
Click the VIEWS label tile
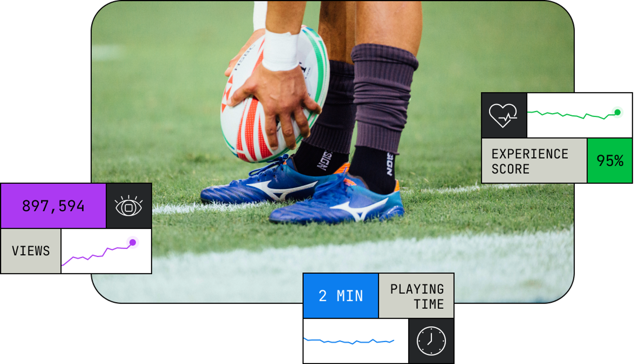[31, 251]
